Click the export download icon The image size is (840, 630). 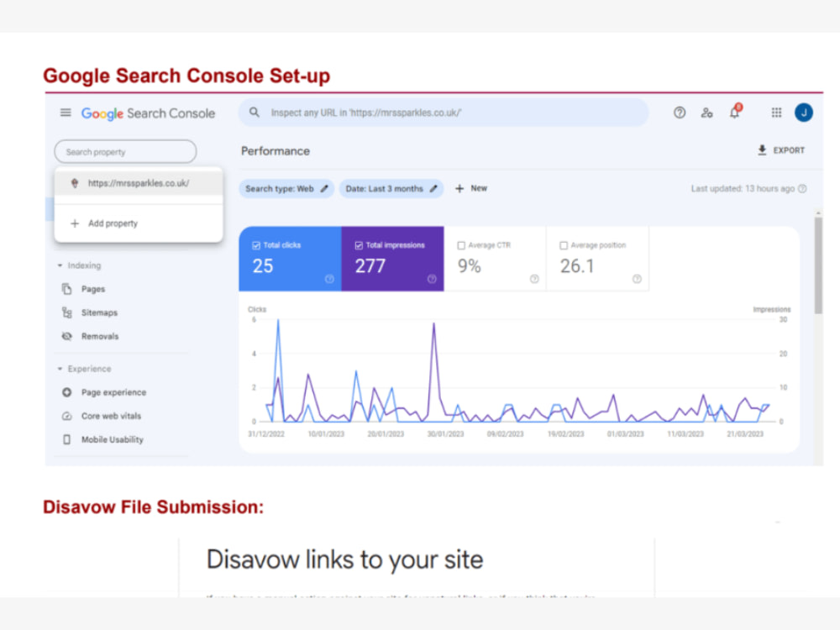point(762,150)
